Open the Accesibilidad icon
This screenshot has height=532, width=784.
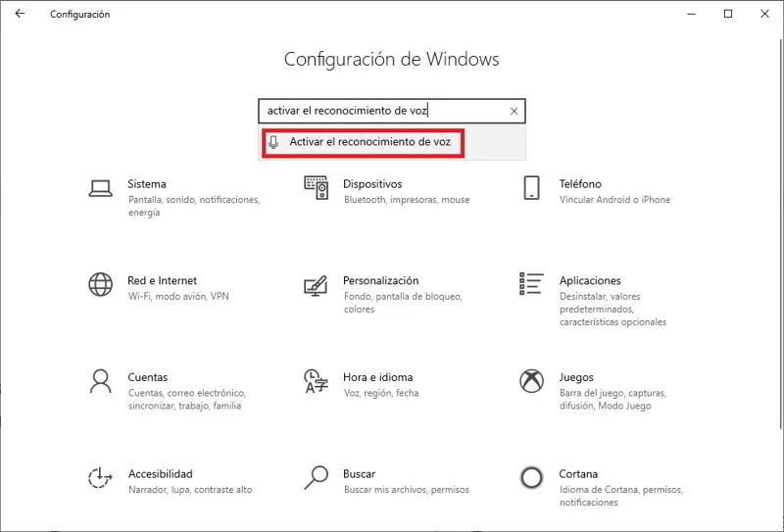100,477
